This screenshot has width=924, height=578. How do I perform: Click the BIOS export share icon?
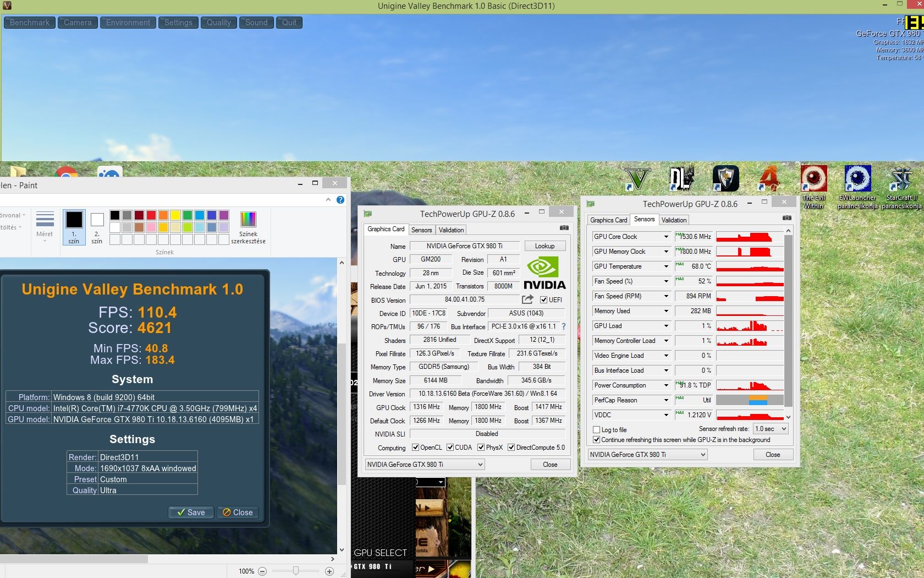tap(527, 299)
